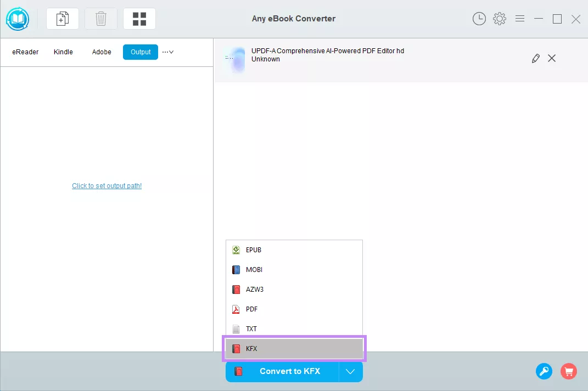Remove the UPDF book using the X icon
Screen dimensions: 588x391
(x=552, y=58)
